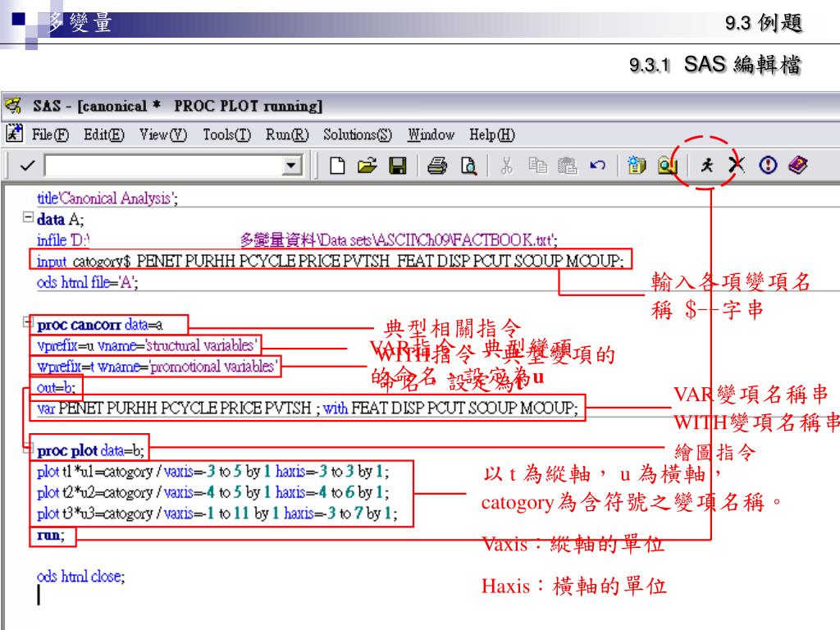
Task: Click the out=b; line
Action: click(x=57, y=387)
